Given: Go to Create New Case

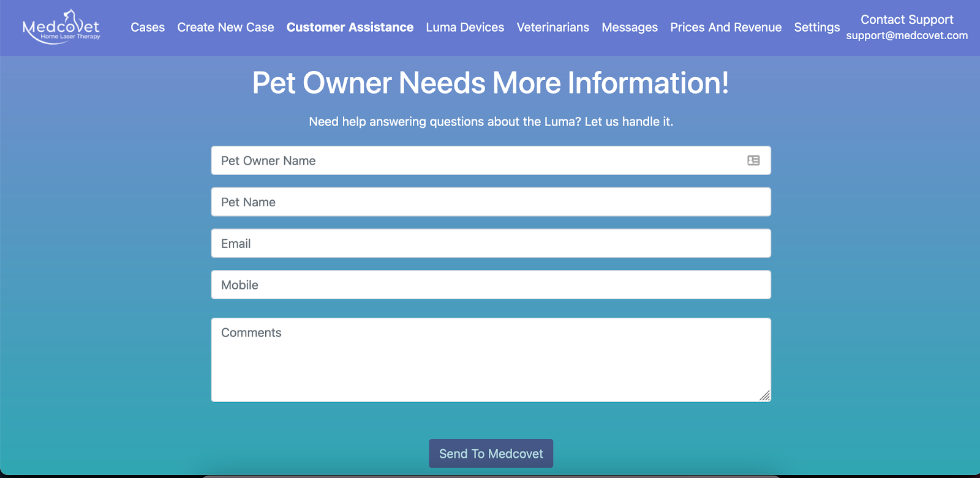Looking at the screenshot, I should (225, 28).
